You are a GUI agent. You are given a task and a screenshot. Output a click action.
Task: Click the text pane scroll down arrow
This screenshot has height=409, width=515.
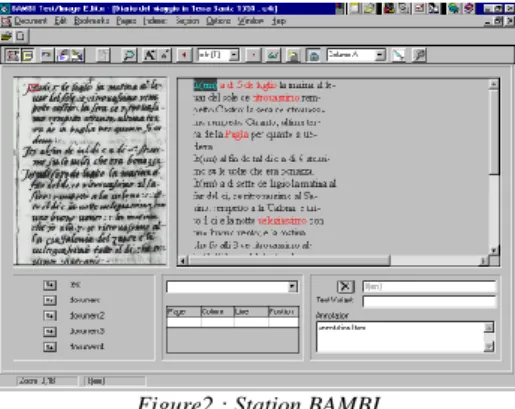point(494,250)
